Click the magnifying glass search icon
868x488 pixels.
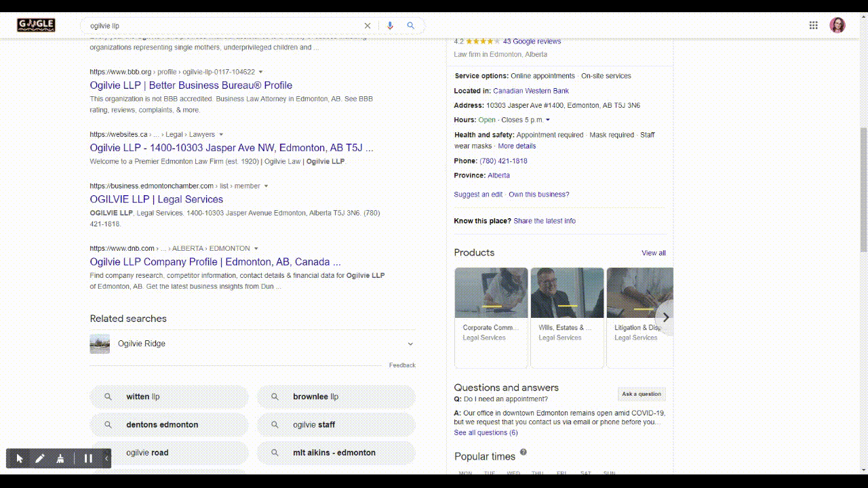411,26
